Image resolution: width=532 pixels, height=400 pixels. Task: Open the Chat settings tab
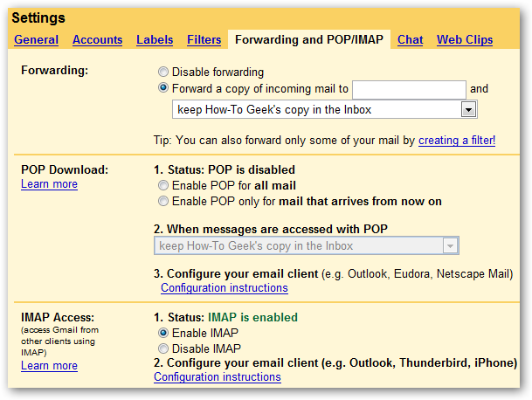tap(411, 39)
